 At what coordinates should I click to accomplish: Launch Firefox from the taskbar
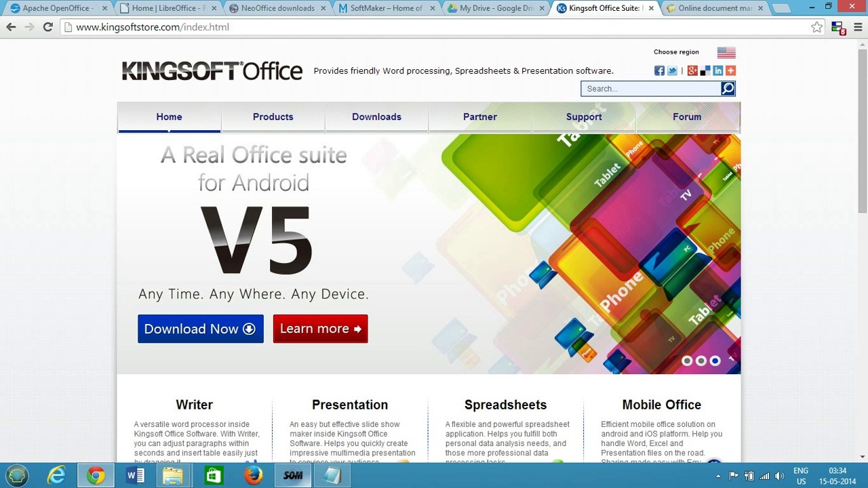tap(253, 475)
